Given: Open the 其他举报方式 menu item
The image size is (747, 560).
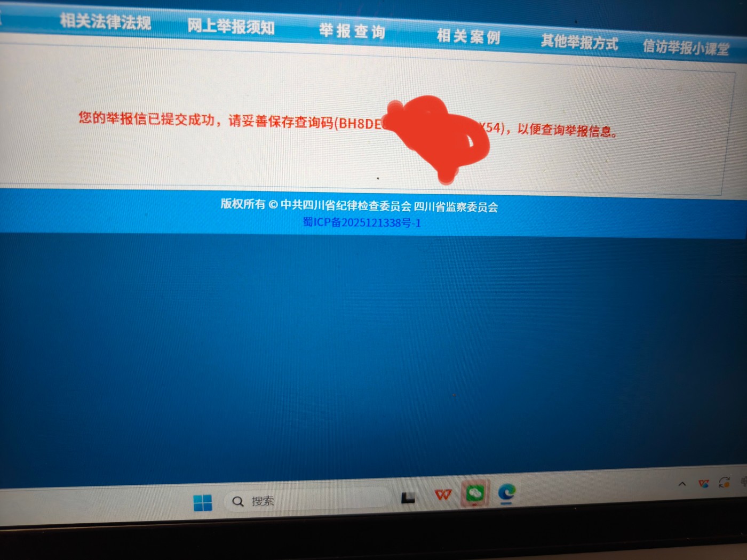Looking at the screenshot, I should point(579,42).
